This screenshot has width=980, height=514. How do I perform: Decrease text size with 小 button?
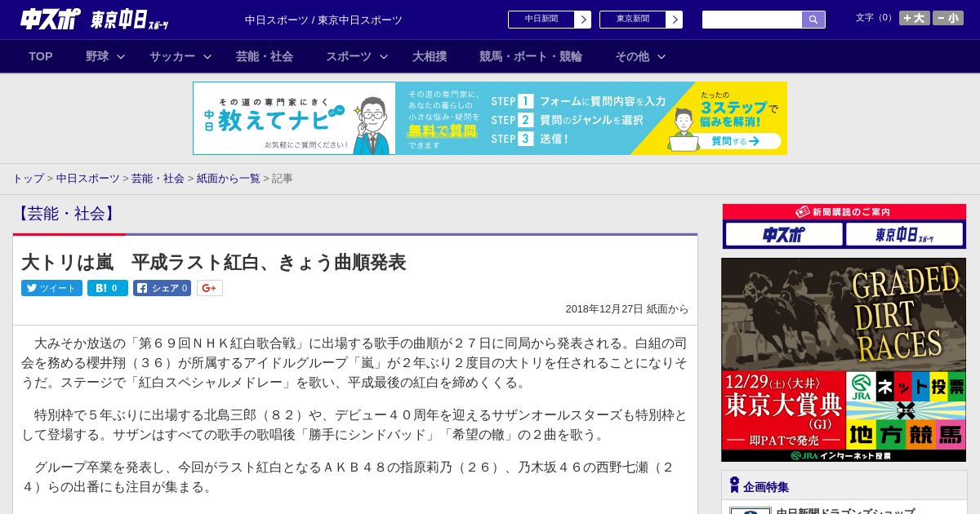click(948, 18)
